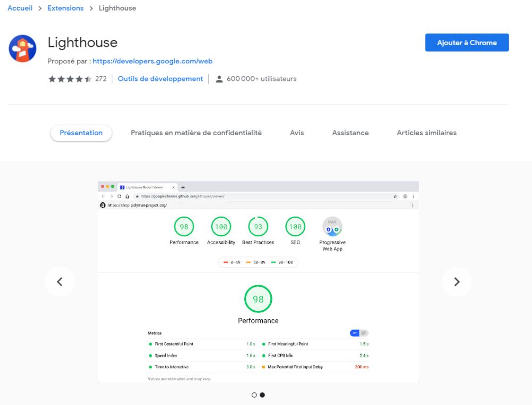Click the Performance 98 gauge at top of report
This screenshot has height=405, width=532.
(184, 226)
